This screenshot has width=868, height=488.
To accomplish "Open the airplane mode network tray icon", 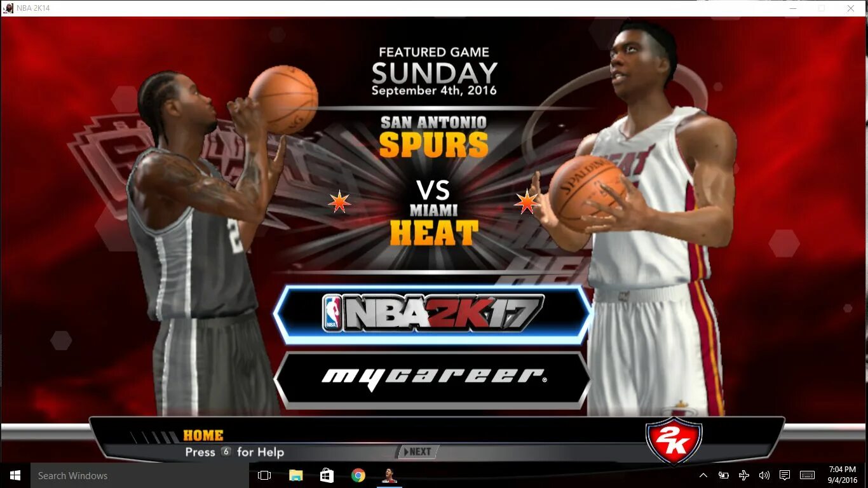I will (744, 475).
